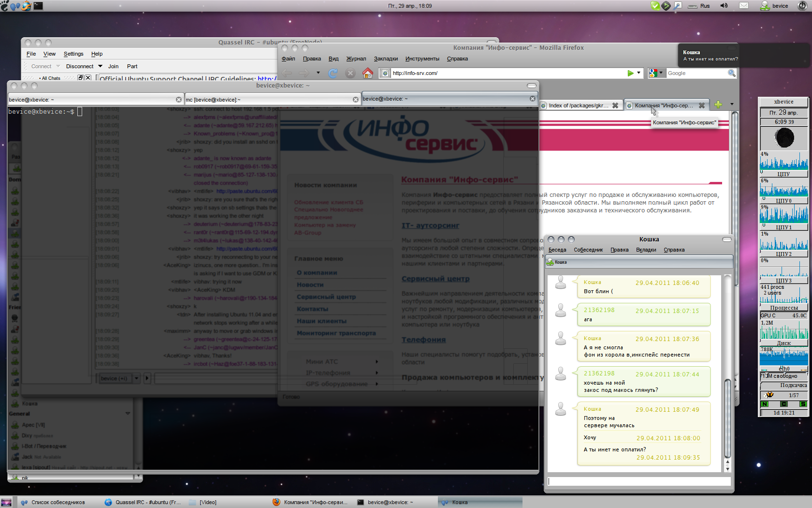812x508 pixels.
Task: Switch to Quassel IRC taskbar button
Action: click(x=143, y=502)
